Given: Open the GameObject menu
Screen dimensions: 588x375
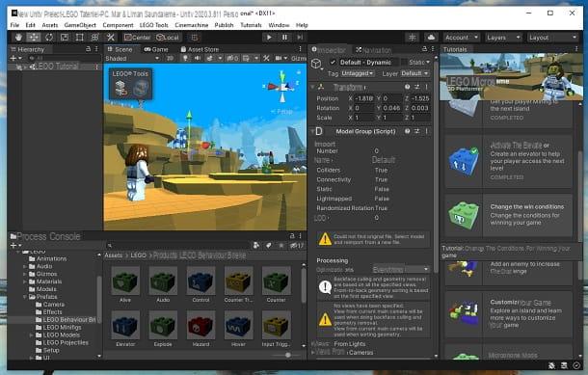Looking at the screenshot, I should point(80,25).
